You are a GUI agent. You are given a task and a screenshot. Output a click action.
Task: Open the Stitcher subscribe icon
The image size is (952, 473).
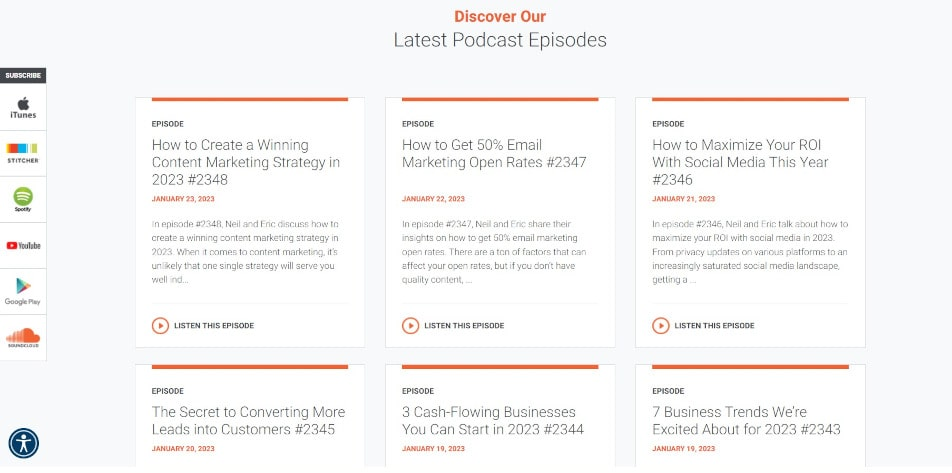click(x=23, y=153)
